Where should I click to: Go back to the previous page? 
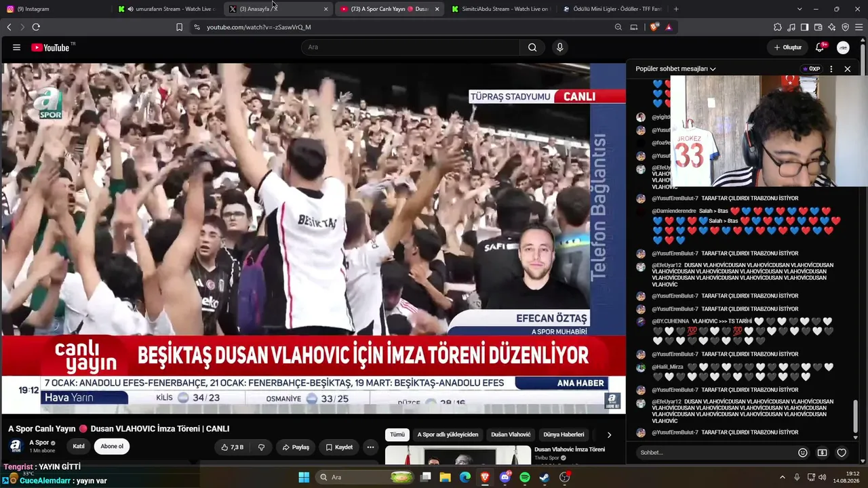point(9,27)
